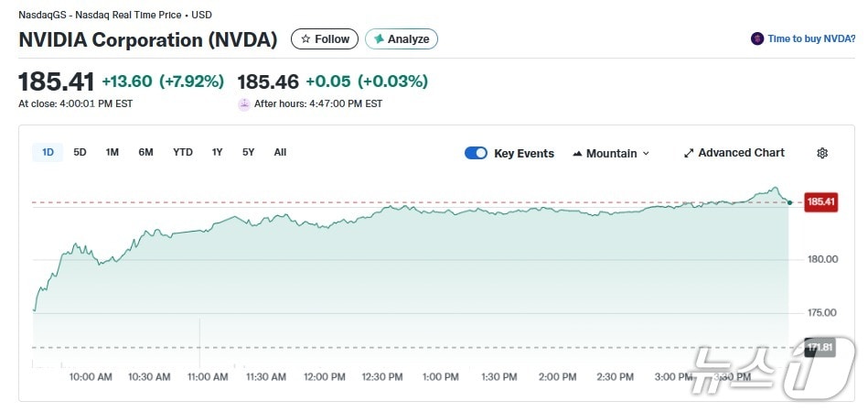Toggle the Key Events switch
Viewport: 868px width, 412px height.
tap(476, 153)
